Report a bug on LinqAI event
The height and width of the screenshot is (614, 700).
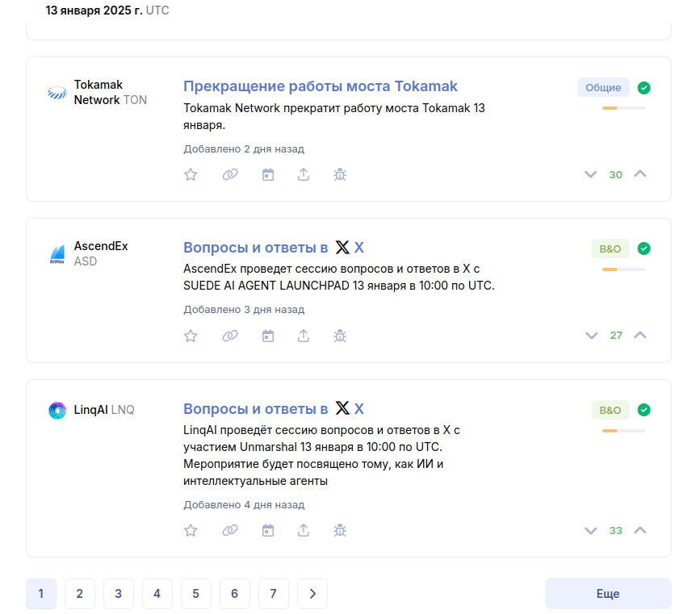pyautogui.click(x=340, y=530)
